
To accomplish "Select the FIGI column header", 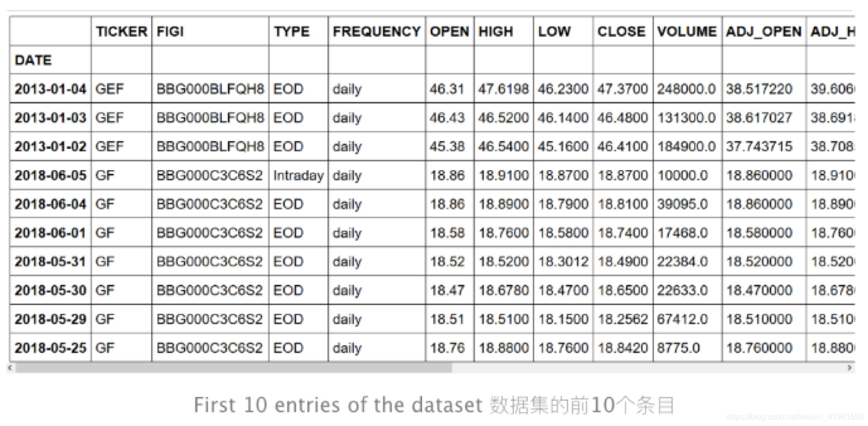I will 170,32.
